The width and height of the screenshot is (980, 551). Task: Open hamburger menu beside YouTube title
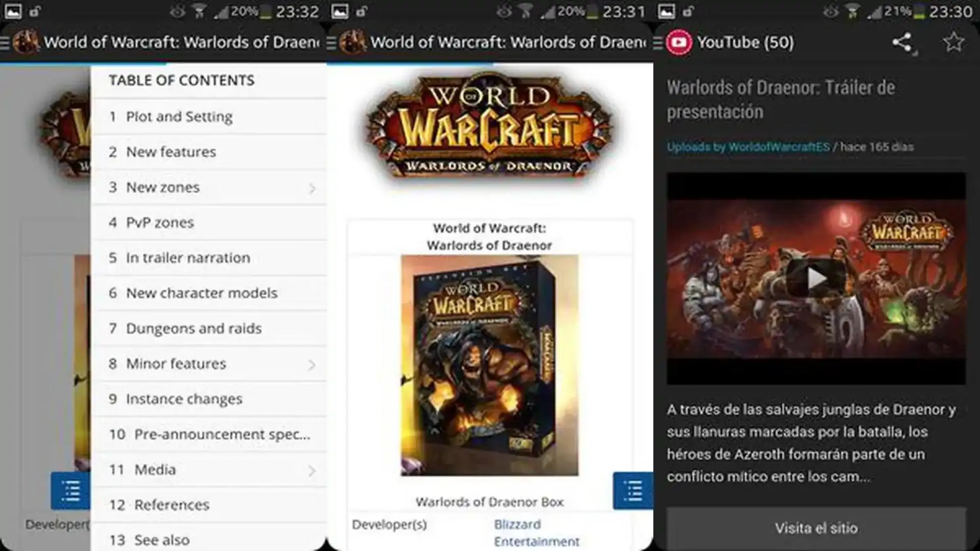pos(658,43)
